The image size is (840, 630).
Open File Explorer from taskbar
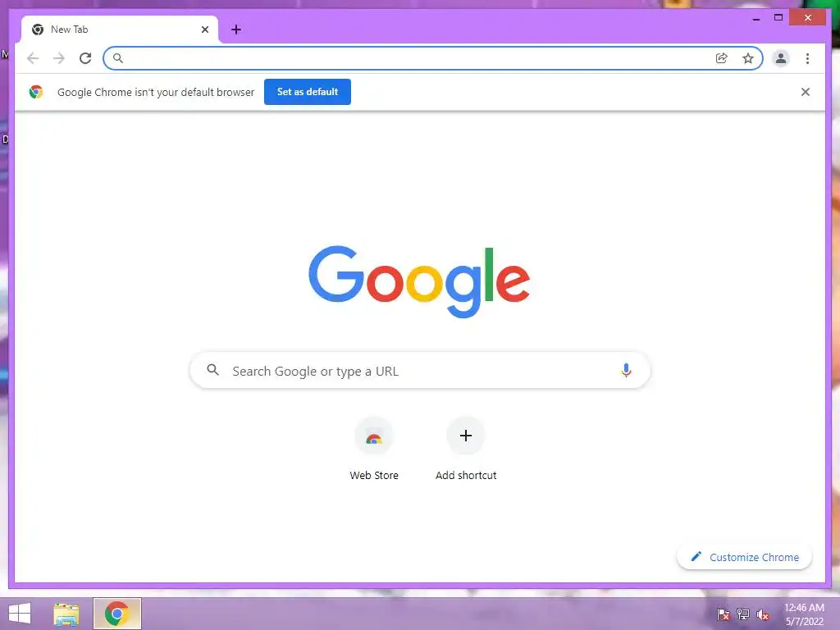pos(66,614)
